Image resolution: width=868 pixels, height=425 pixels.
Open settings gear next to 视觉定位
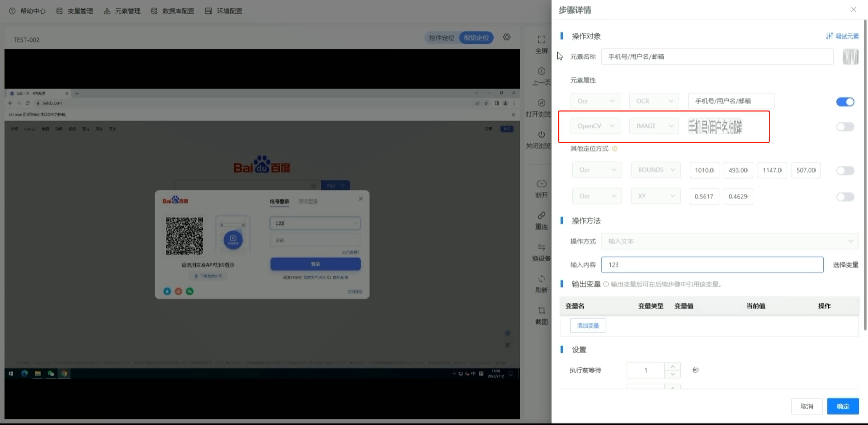pyautogui.click(x=507, y=37)
